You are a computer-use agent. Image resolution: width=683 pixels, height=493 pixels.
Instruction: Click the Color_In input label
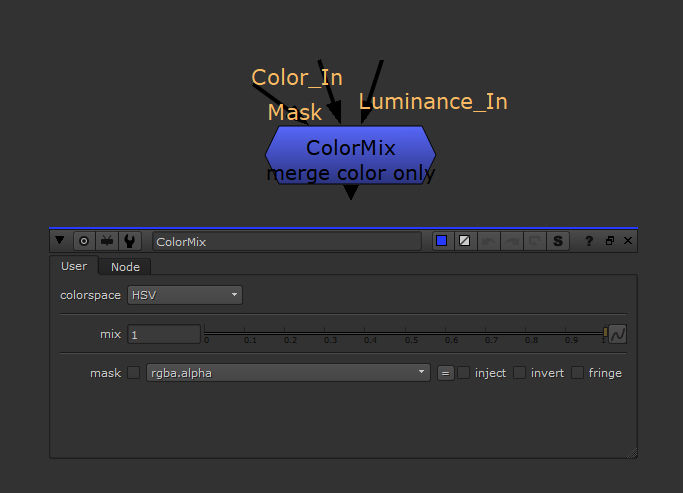point(297,78)
